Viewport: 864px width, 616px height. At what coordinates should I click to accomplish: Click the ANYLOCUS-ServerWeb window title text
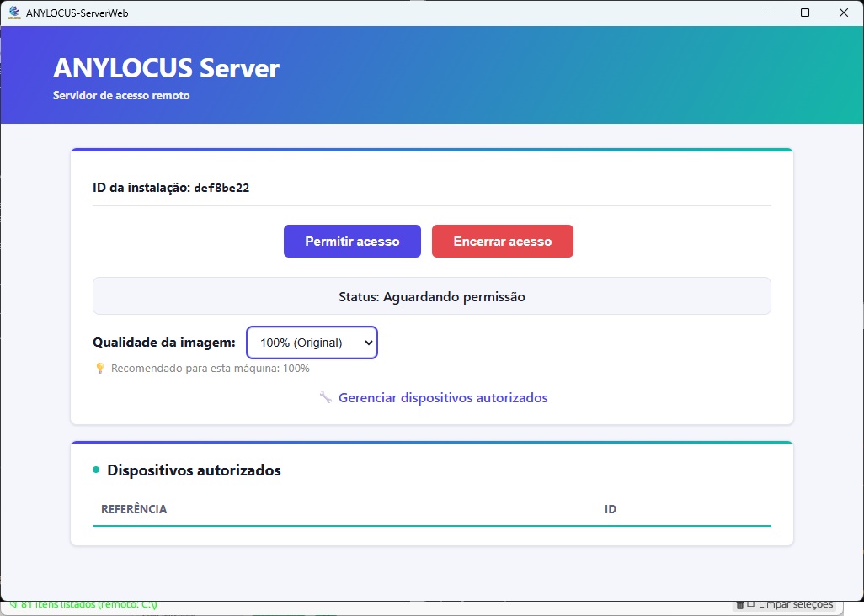pyautogui.click(x=77, y=13)
